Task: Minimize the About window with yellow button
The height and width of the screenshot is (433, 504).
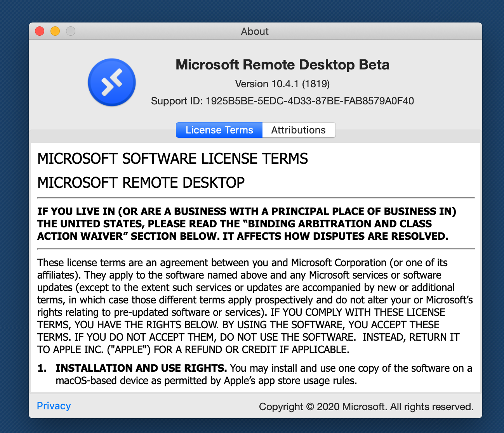Action: pyautogui.click(x=55, y=31)
